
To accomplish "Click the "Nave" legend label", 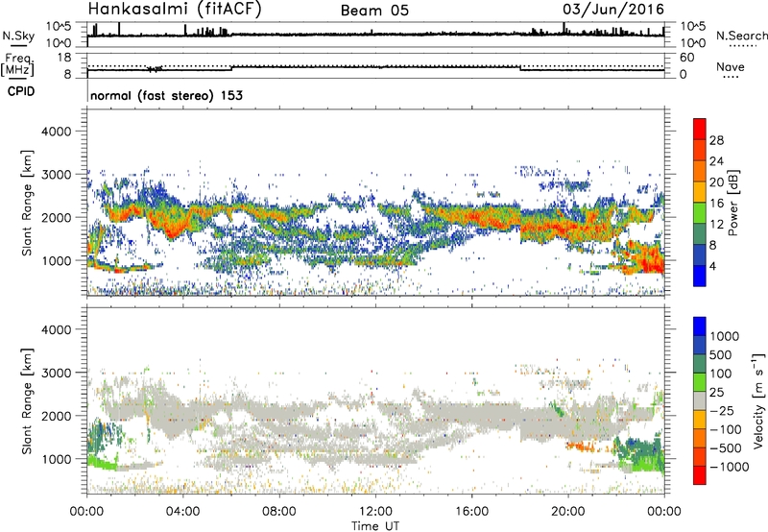I will click(x=731, y=66).
